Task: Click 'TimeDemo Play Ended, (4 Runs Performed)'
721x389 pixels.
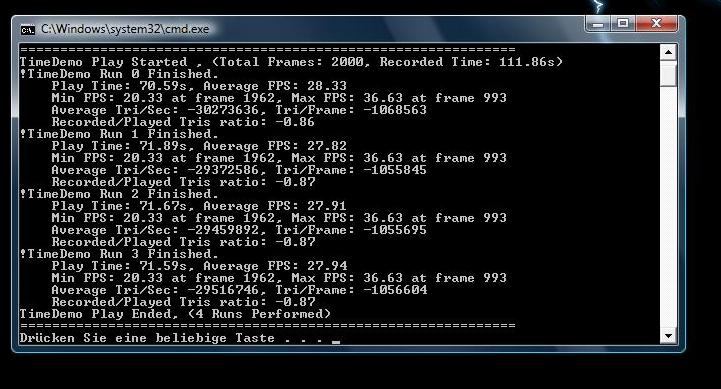Action: (x=175, y=314)
